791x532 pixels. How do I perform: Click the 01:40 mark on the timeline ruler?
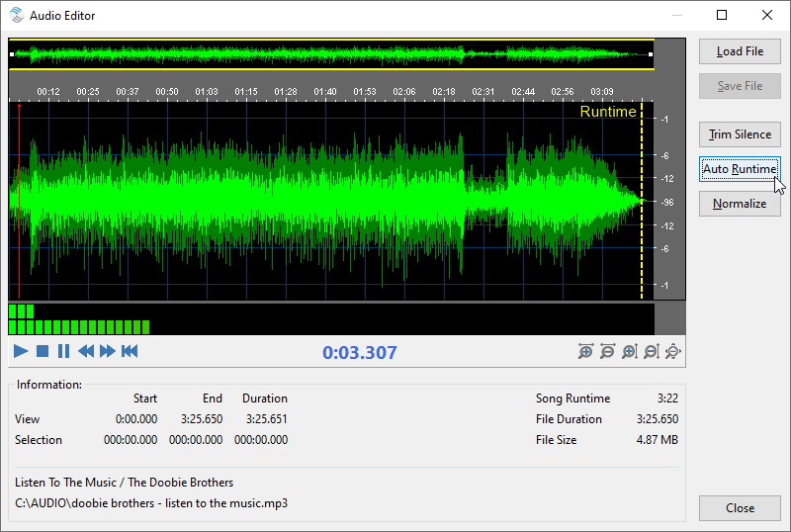click(325, 92)
